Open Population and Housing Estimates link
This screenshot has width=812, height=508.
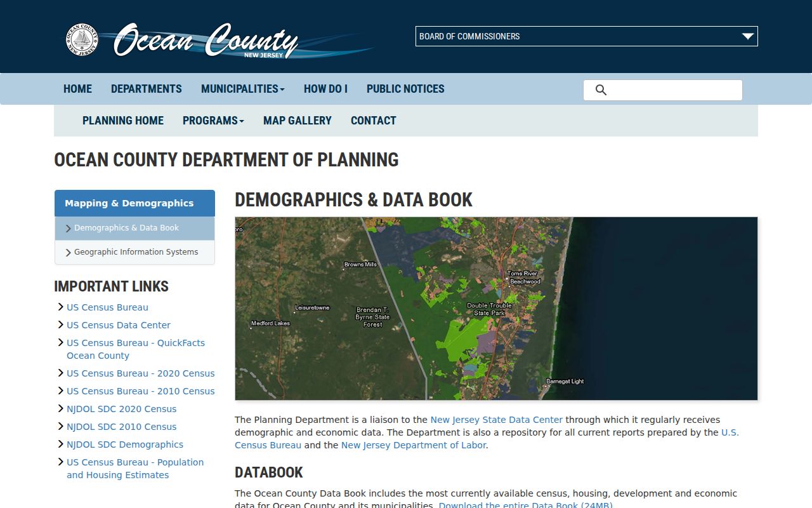tap(135, 469)
